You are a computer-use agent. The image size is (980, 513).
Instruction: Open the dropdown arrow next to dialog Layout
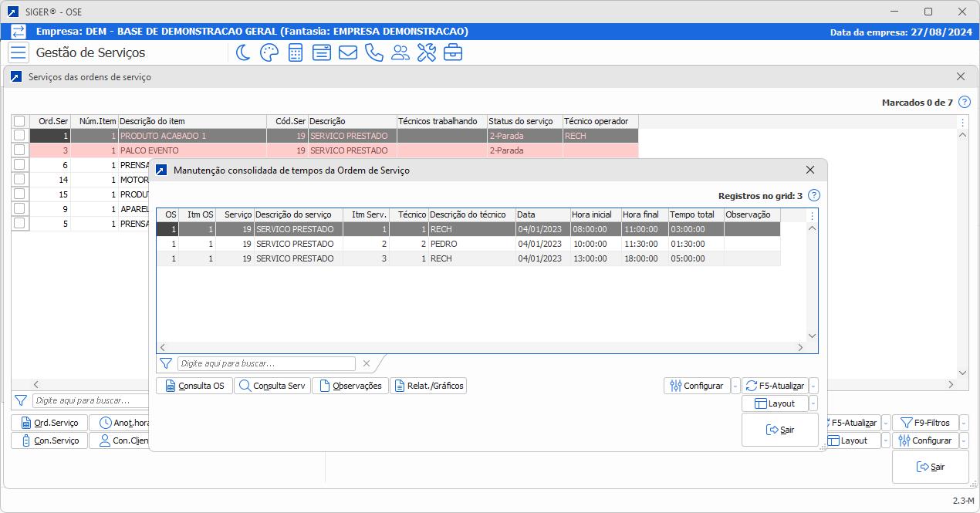click(813, 403)
